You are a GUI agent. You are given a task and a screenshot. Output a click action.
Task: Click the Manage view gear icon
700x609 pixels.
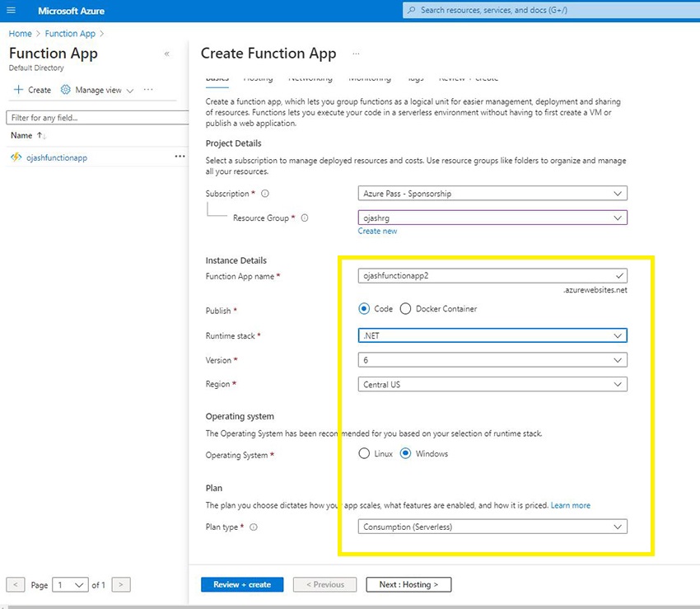click(x=66, y=90)
